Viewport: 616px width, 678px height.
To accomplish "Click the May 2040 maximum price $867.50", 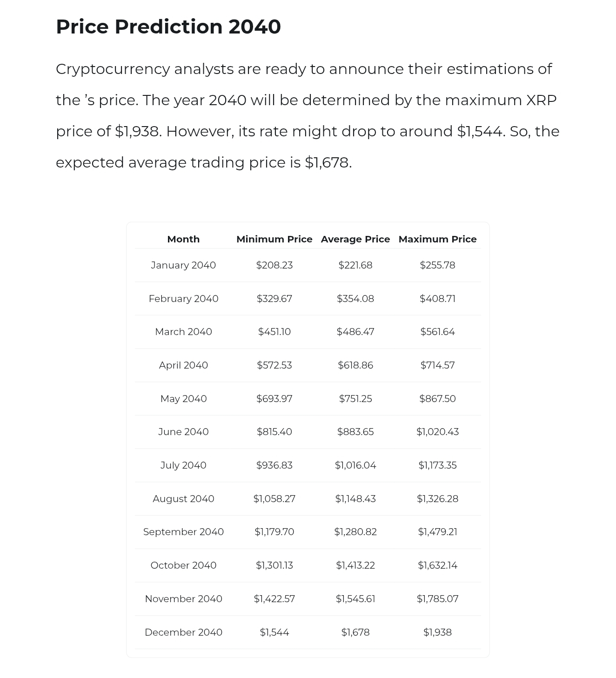I will click(x=437, y=399).
